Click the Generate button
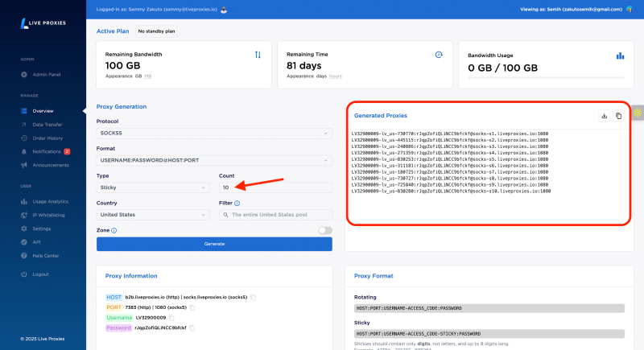 pyautogui.click(x=214, y=244)
